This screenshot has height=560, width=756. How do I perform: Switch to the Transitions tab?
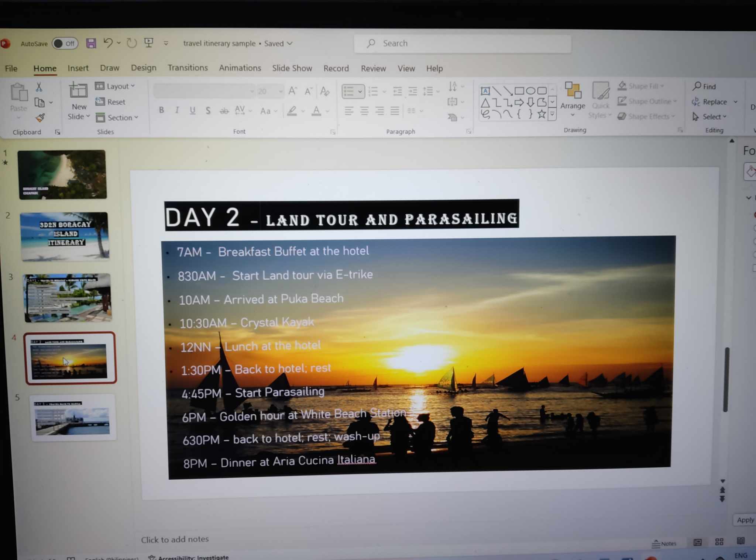[188, 68]
